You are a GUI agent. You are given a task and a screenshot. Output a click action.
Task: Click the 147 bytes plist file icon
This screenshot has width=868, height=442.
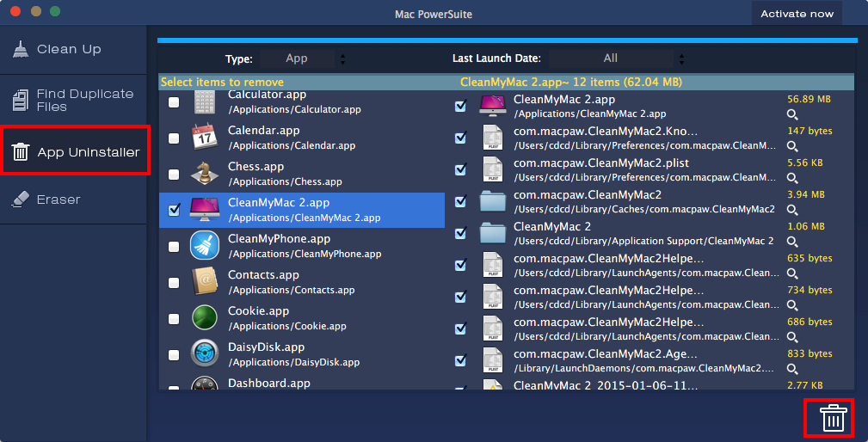pyautogui.click(x=493, y=138)
